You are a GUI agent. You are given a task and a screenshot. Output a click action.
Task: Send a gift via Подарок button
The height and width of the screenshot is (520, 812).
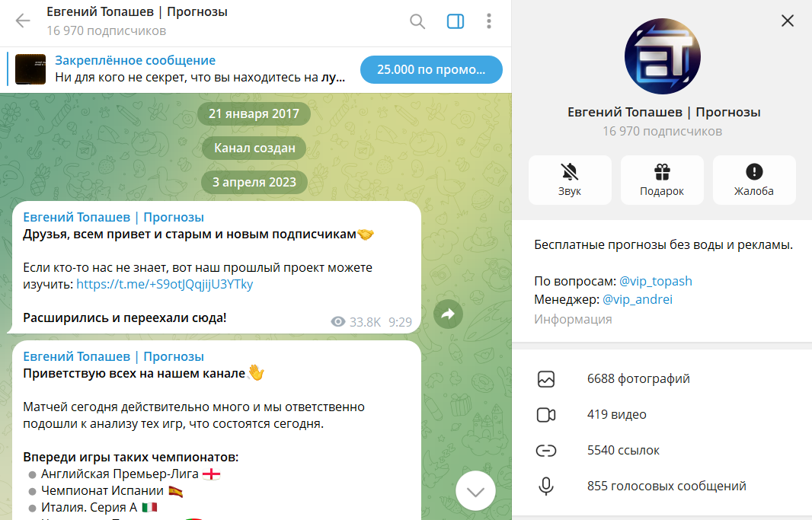pyautogui.click(x=662, y=180)
